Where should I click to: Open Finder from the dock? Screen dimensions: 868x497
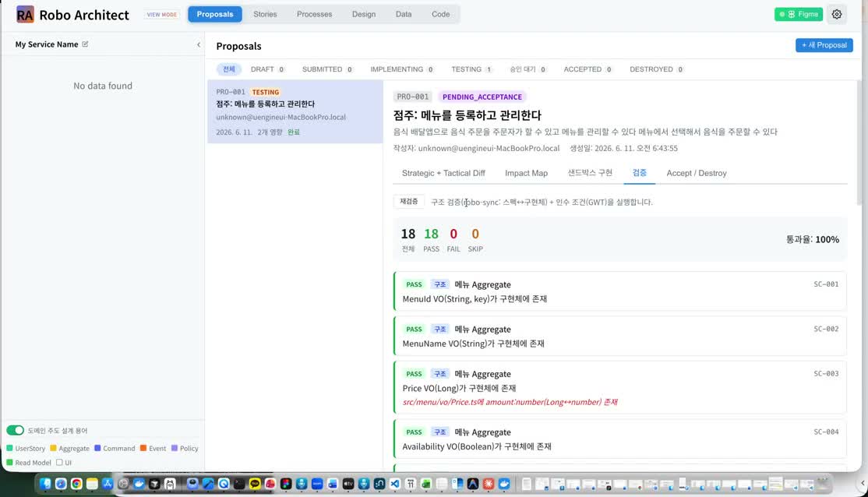pyautogui.click(x=45, y=484)
